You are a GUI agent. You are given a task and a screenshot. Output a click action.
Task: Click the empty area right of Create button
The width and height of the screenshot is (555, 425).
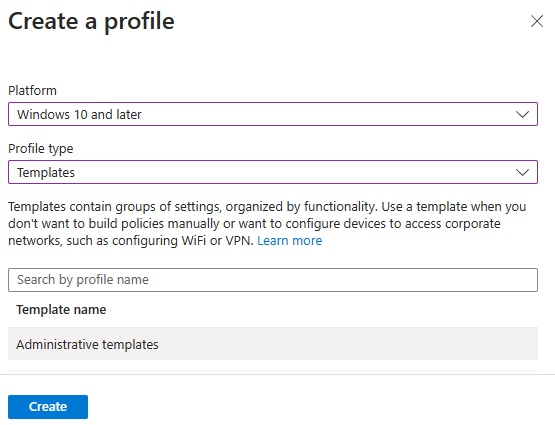point(319,407)
